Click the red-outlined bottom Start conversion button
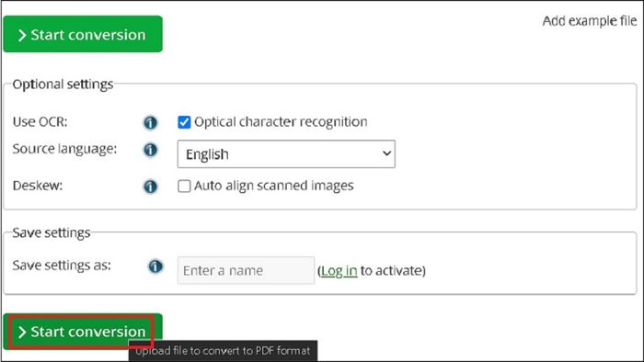This screenshot has height=362, width=644. click(83, 332)
